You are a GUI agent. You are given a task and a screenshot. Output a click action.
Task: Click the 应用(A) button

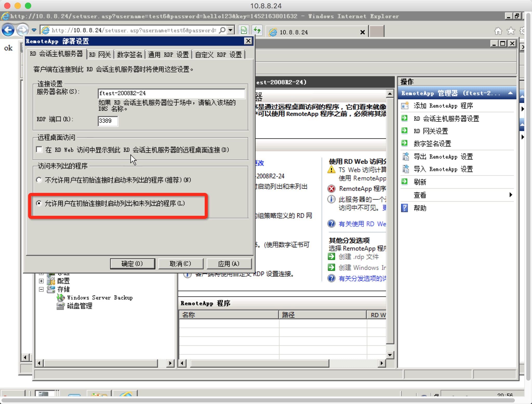229,264
